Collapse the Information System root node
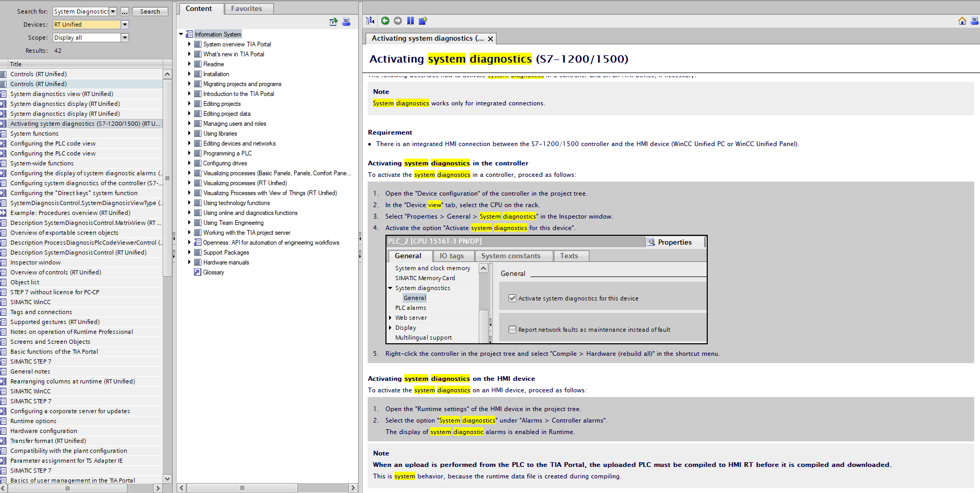The width and height of the screenshot is (980, 493). (181, 34)
